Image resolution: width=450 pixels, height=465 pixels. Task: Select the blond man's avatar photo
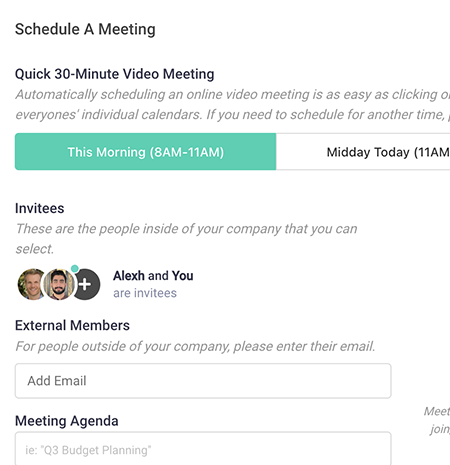point(31,284)
